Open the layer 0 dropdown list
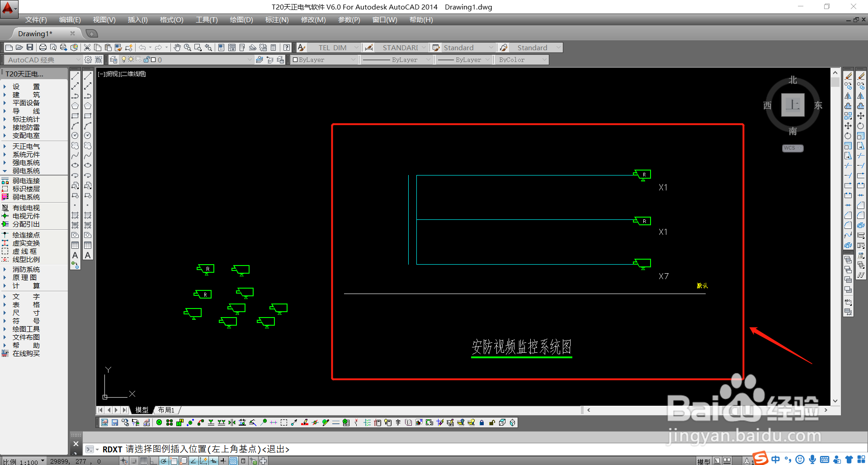The height and width of the screenshot is (465, 868). (x=187, y=60)
